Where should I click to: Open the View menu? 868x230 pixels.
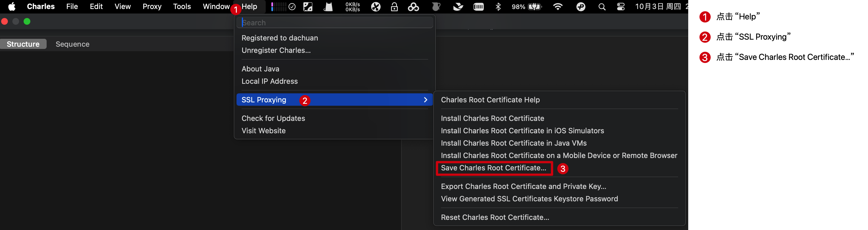pos(122,6)
